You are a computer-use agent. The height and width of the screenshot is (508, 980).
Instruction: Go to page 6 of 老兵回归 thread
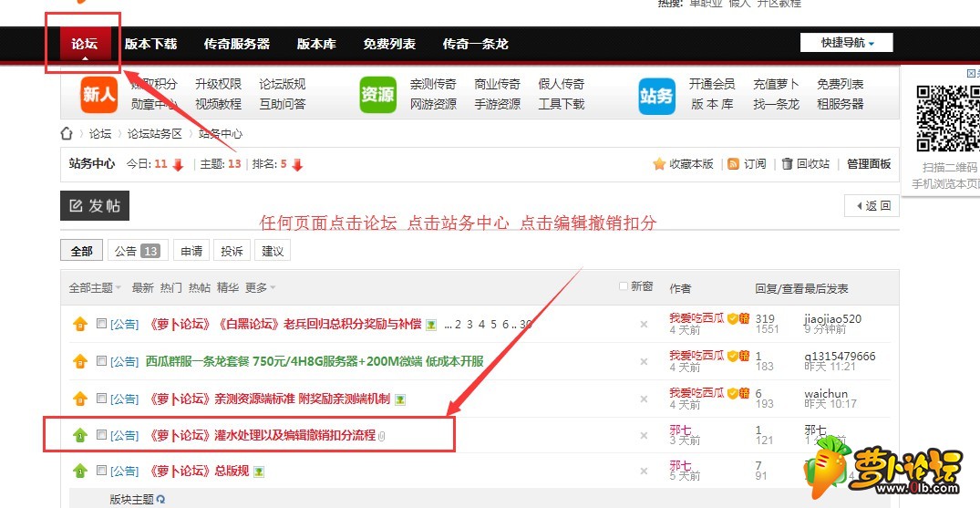(506, 324)
